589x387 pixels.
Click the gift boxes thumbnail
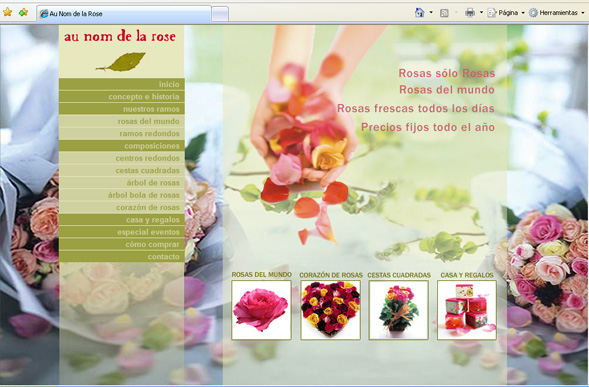pyautogui.click(x=467, y=310)
